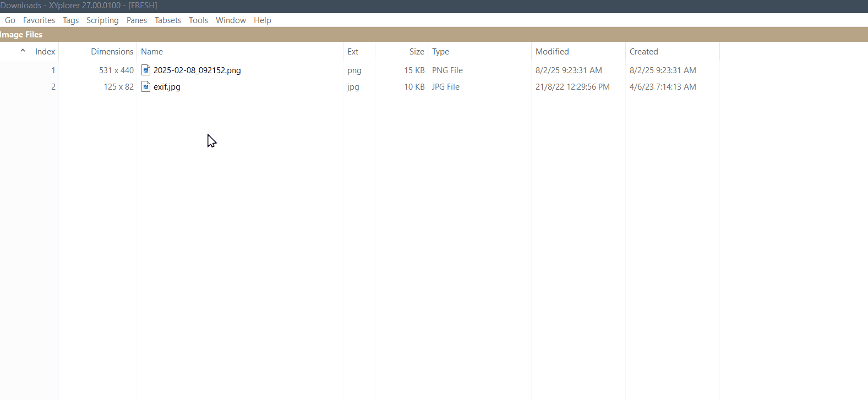Sort files by the Size column header
The width and height of the screenshot is (868, 400).
point(417,52)
